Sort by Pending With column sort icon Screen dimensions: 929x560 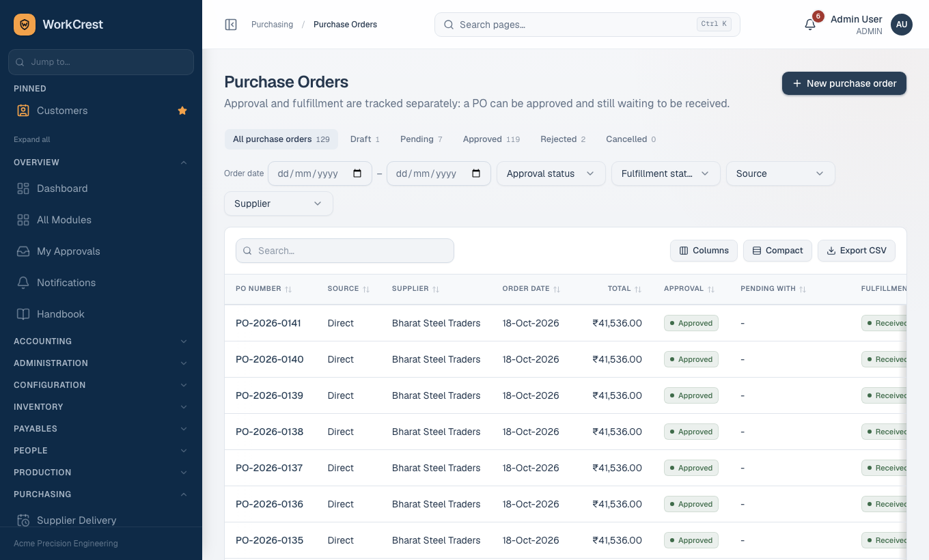(x=803, y=289)
